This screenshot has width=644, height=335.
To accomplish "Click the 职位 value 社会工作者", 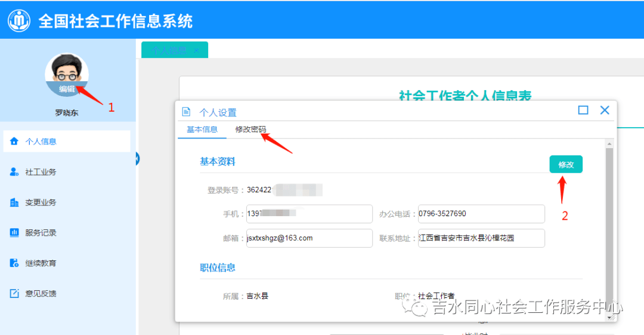I will [x=436, y=296].
